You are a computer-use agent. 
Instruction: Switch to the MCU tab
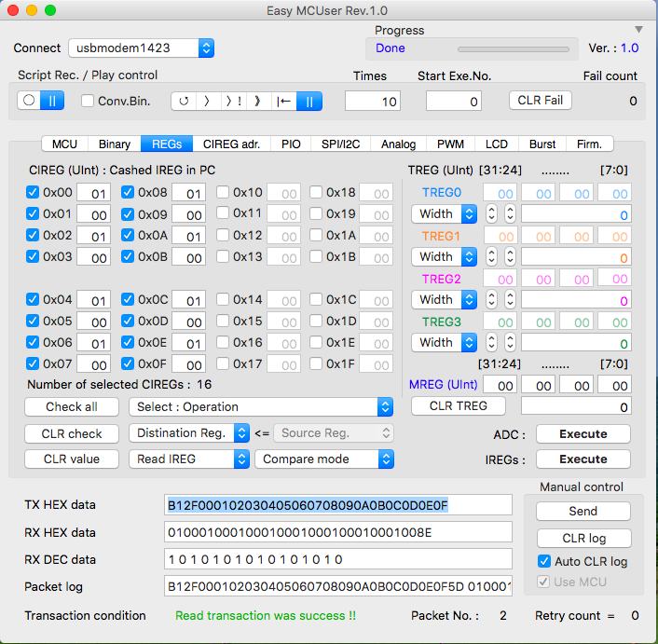[x=64, y=144]
